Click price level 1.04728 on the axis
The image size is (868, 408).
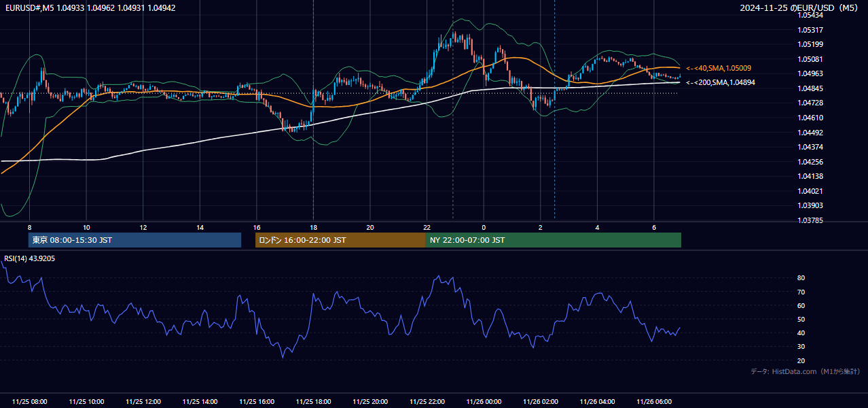(x=810, y=103)
